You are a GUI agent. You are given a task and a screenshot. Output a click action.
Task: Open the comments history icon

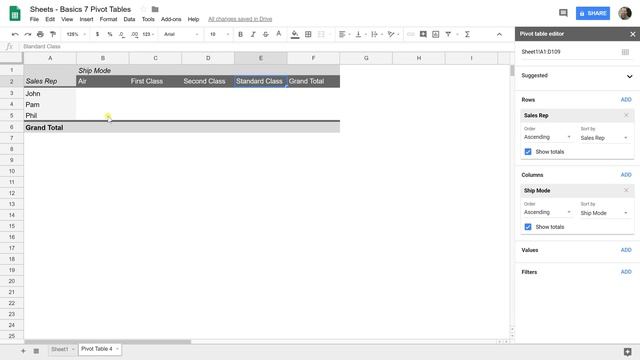pyautogui.click(x=563, y=13)
